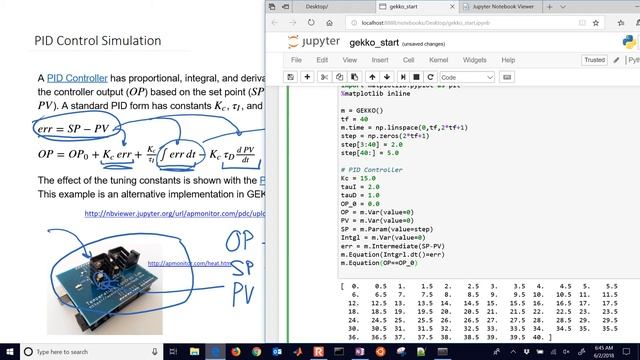
Task: Click the taskbar clock showing 6:45 AM
Action: pyautogui.click(x=604, y=351)
